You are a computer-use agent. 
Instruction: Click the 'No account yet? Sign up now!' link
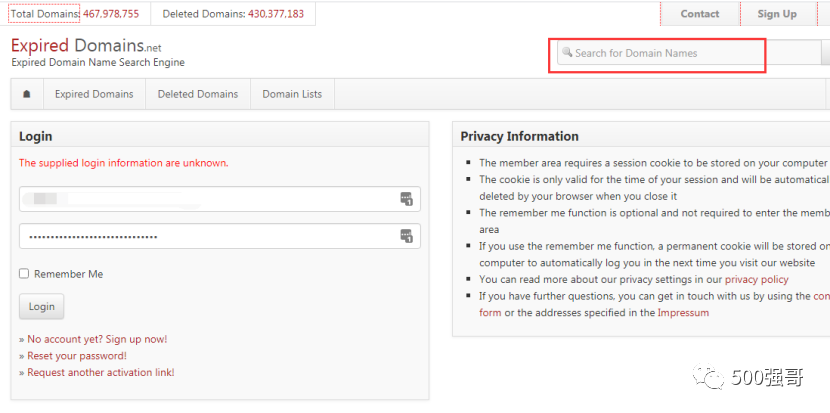click(x=97, y=339)
